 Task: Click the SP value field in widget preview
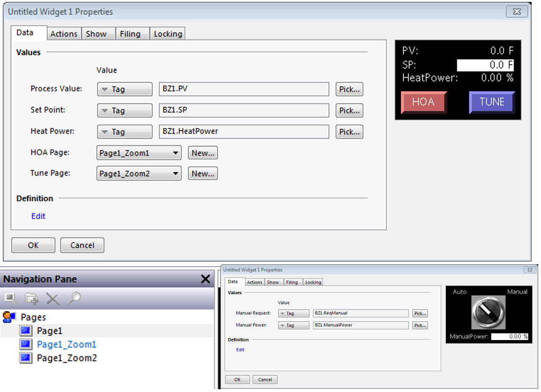tap(485, 65)
